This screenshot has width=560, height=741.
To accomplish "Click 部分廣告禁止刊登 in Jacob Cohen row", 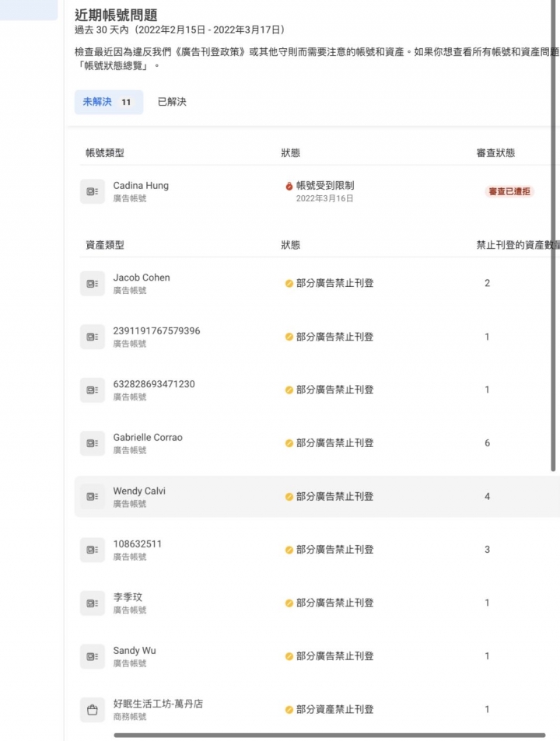I will (334, 284).
